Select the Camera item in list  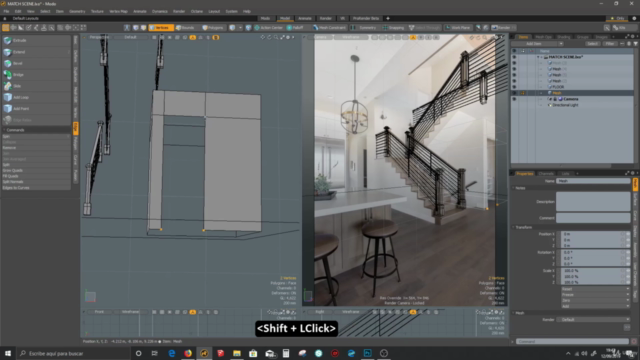(571, 99)
